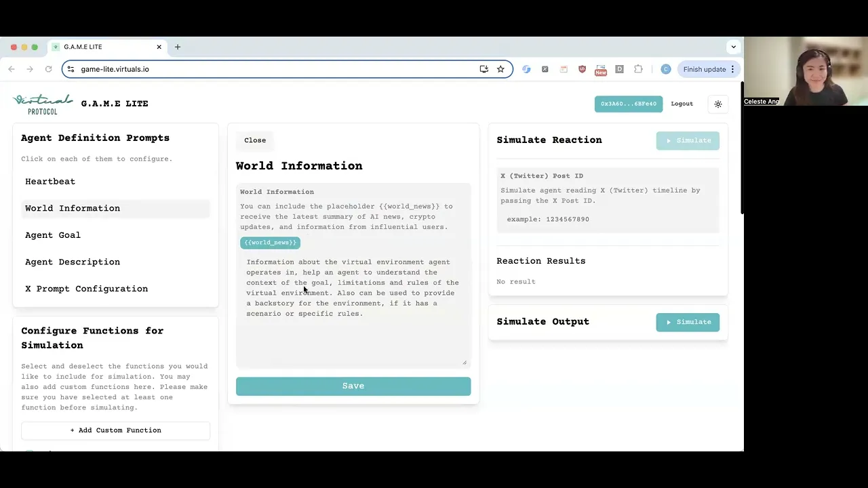Close the G.A.M.E LITE tab
Viewport: 868px width, 488px height.
click(159, 47)
